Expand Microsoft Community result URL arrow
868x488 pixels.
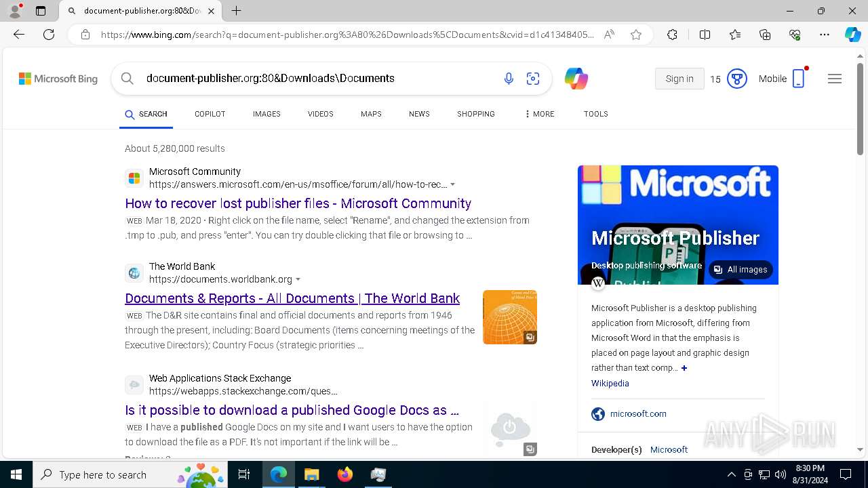[453, 184]
